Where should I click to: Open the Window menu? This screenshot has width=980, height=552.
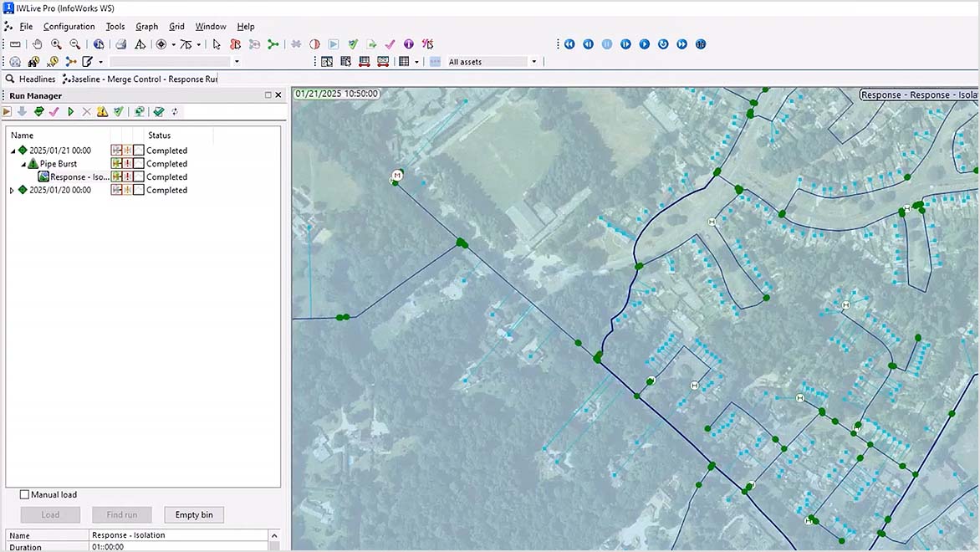tap(210, 26)
